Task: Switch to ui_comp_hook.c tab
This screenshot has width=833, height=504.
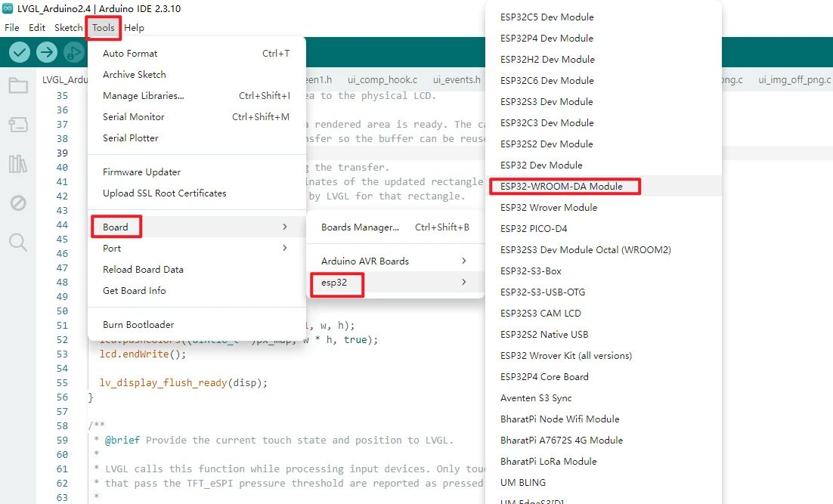Action: tap(382, 79)
